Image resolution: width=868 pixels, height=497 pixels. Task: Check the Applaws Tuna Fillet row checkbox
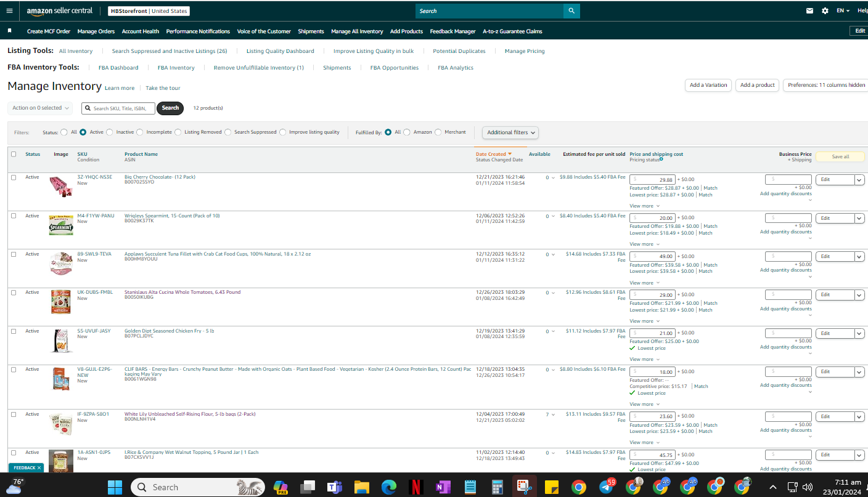click(x=14, y=254)
